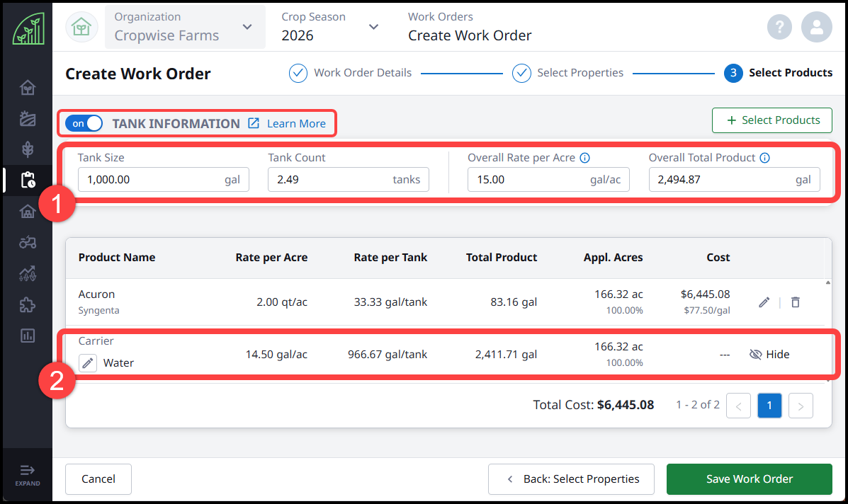848x504 pixels.
Task: Click the 33.33 gal/tank value
Action: click(390, 302)
